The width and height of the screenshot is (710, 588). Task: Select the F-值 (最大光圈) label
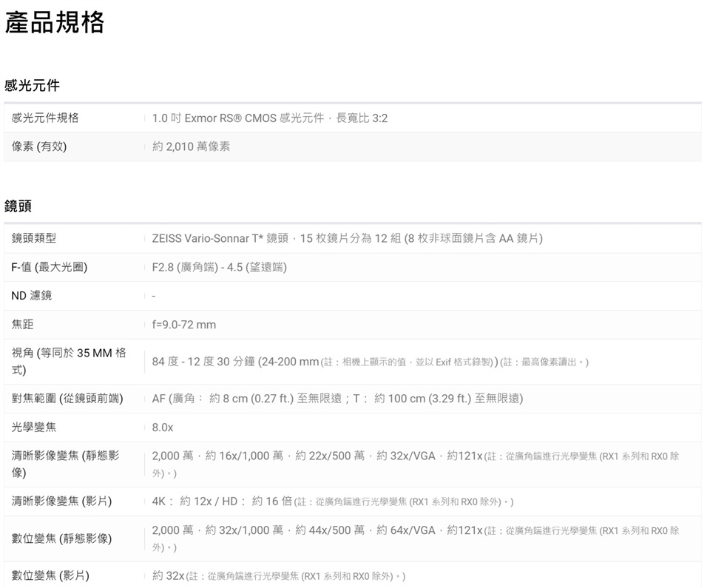(x=50, y=267)
